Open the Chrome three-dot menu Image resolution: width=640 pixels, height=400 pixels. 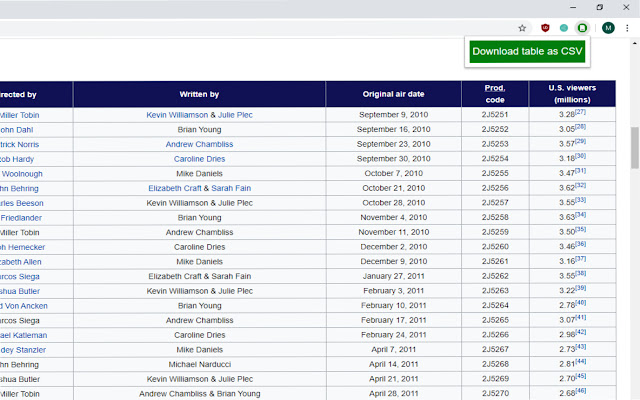click(x=628, y=28)
